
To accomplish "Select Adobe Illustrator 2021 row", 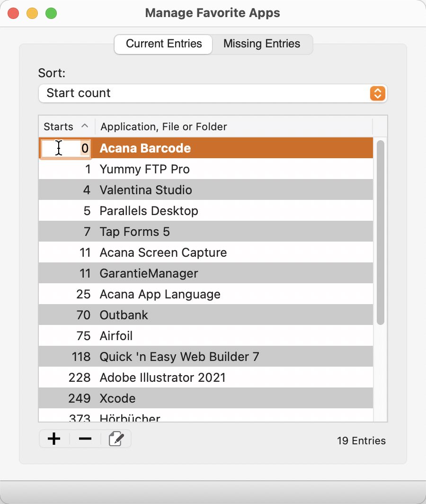I will click(205, 378).
